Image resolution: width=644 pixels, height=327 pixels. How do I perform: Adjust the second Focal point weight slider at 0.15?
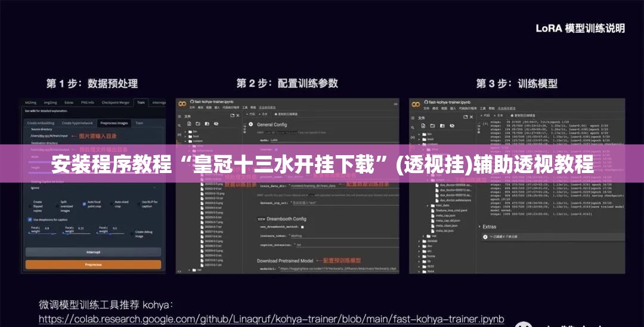76,234
